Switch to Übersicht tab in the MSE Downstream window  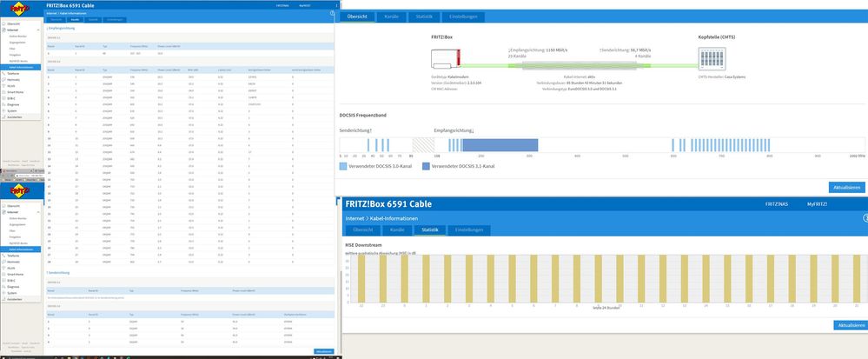[x=362, y=229]
